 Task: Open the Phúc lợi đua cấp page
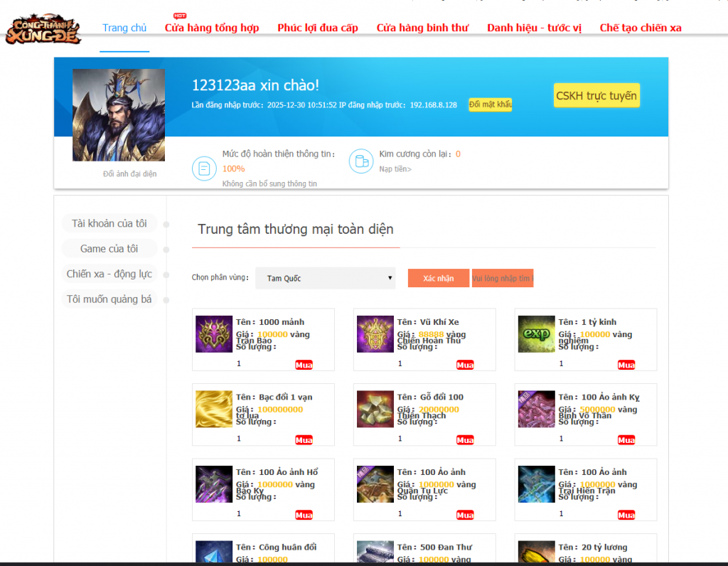point(317,28)
